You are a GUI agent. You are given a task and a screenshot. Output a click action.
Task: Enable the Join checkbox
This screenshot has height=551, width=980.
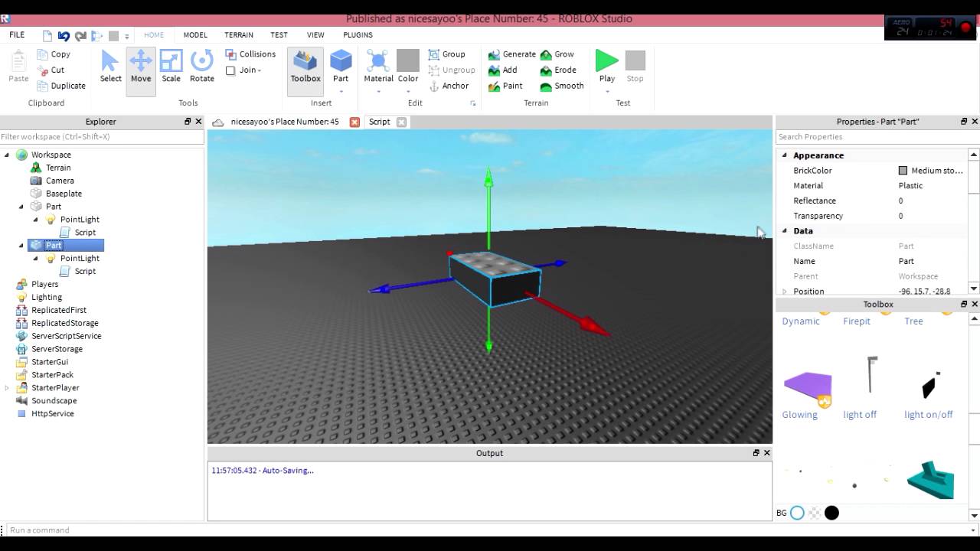pyautogui.click(x=230, y=70)
